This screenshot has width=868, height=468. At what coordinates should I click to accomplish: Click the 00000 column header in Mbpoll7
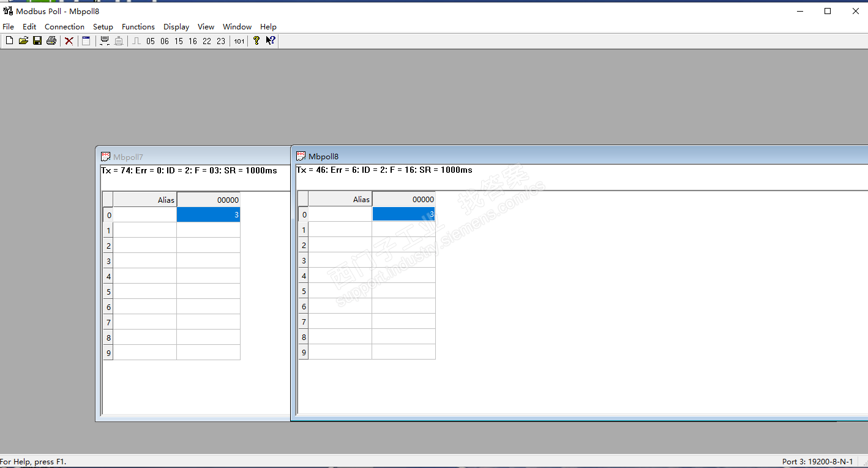208,200
